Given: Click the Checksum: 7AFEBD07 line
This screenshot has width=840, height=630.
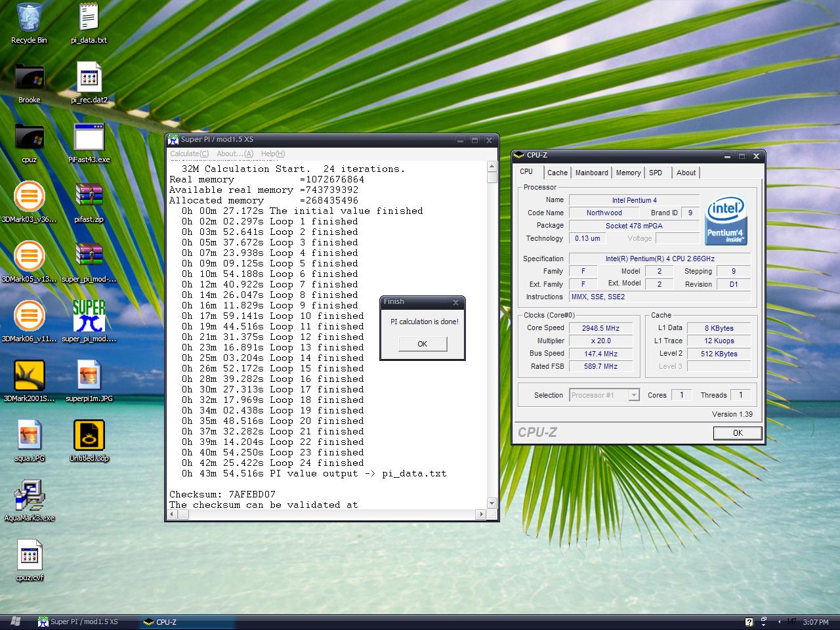Looking at the screenshot, I should pyautogui.click(x=222, y=494).
